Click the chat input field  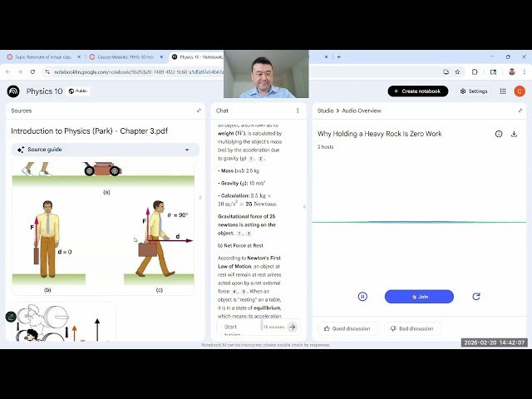[239, 328]
